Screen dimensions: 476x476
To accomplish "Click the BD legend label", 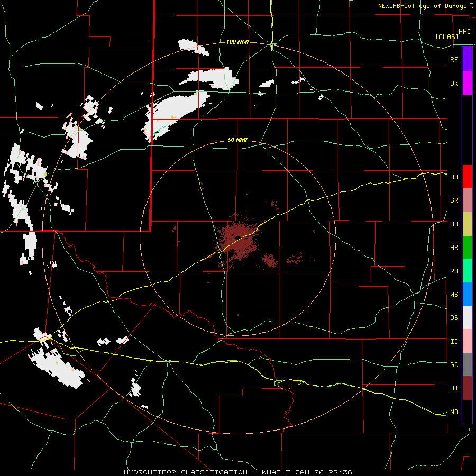I will pos(454,224).
